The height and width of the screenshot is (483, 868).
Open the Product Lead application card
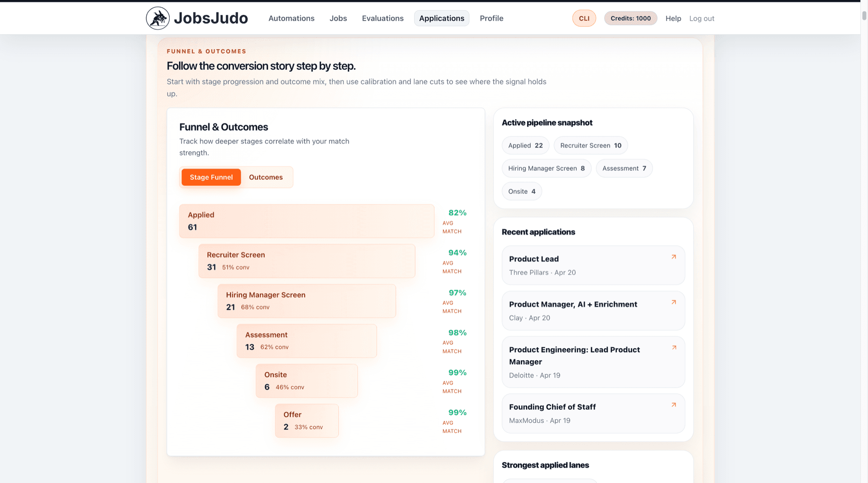tap(593, 266)
